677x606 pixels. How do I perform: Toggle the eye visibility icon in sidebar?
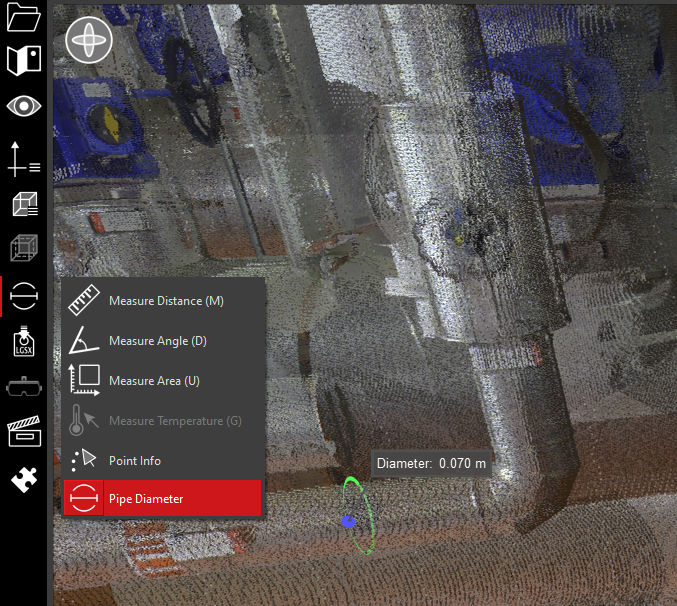(x=23, y=106)
